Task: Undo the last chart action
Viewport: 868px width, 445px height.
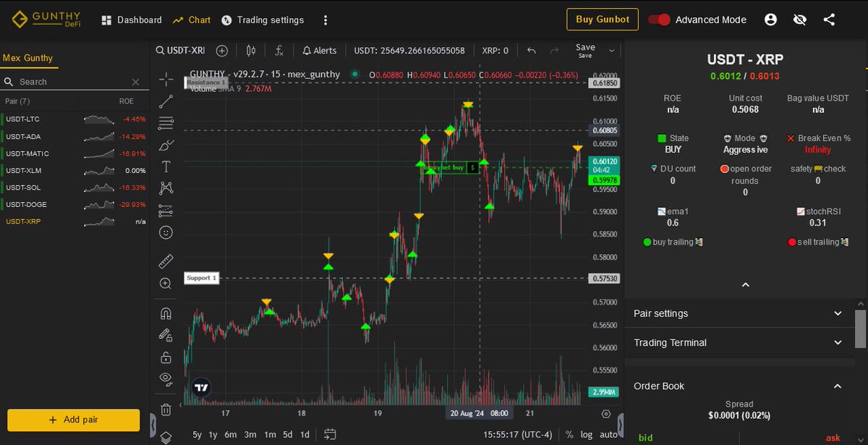Action: click(532, 51)
